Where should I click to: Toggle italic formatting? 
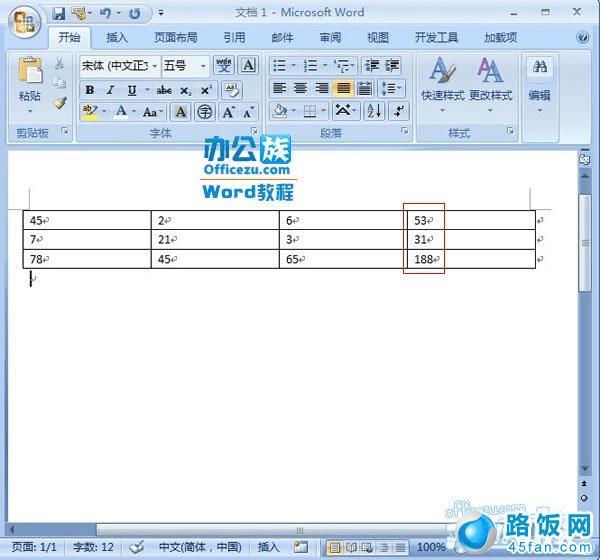click(x=111, y=90)
